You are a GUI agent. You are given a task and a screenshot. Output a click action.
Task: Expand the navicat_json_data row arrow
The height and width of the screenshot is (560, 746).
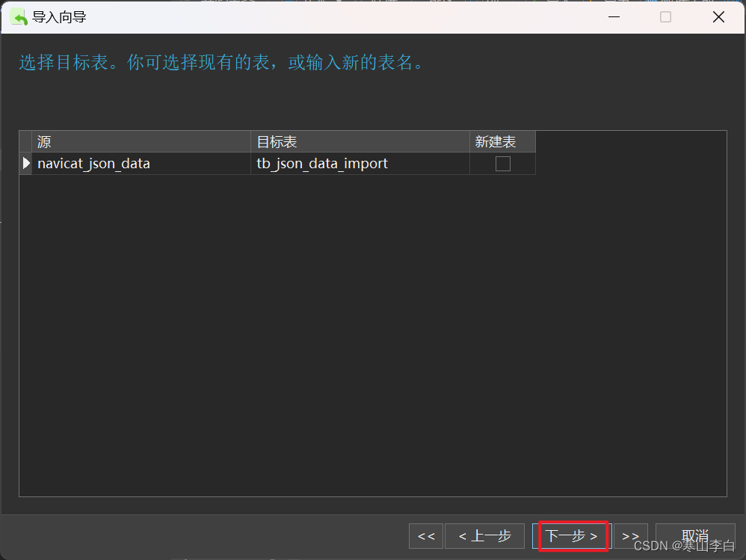coord(25,163)
